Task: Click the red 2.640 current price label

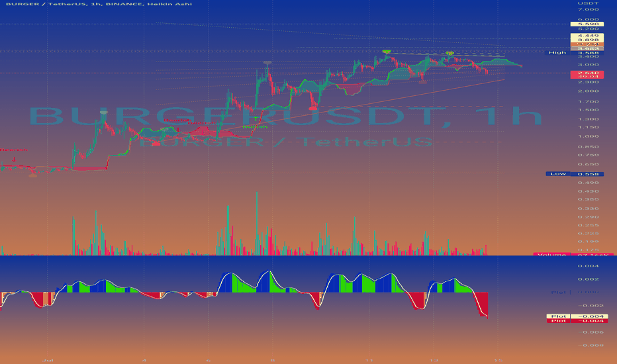Action: pyautogui.click(x=587, y=73)
